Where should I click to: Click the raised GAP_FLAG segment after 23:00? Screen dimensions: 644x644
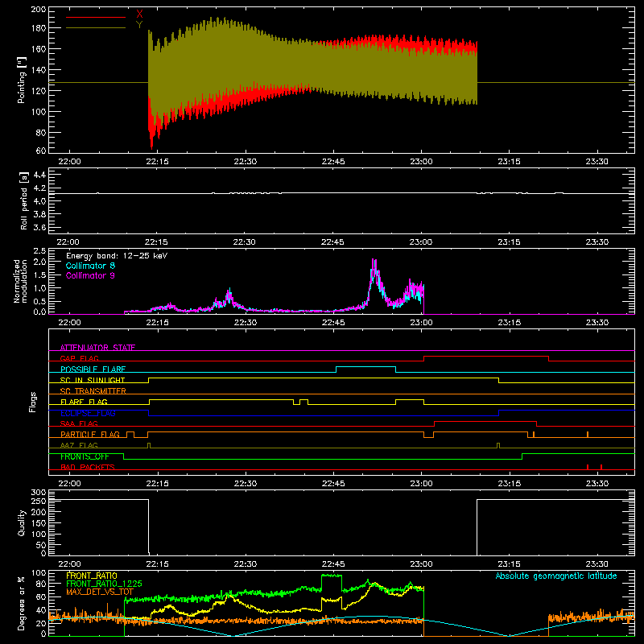coord(486,356)
